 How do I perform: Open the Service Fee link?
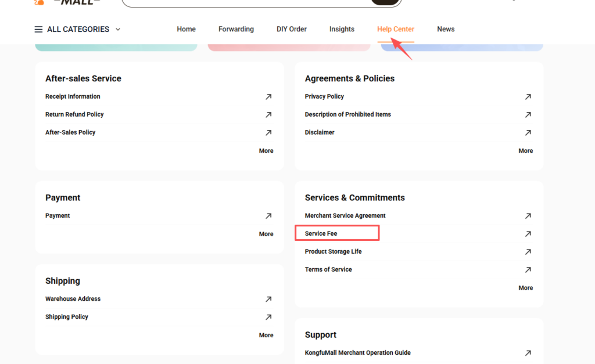321,233
